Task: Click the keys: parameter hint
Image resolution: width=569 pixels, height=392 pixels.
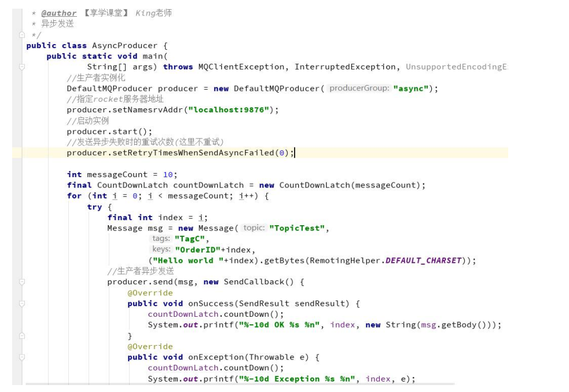Action: click(161, 250)
